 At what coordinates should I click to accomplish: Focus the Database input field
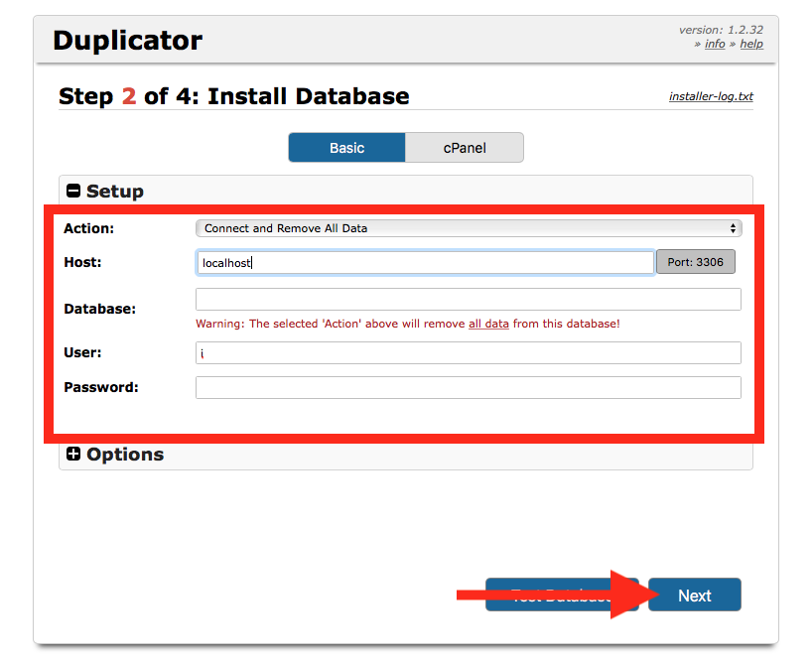(469, 299)
